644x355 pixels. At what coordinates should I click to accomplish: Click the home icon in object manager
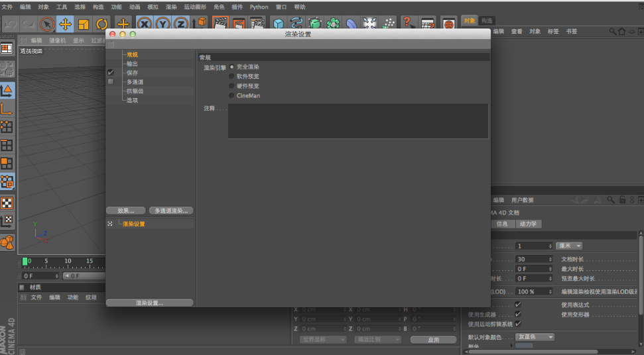point(622,31)
